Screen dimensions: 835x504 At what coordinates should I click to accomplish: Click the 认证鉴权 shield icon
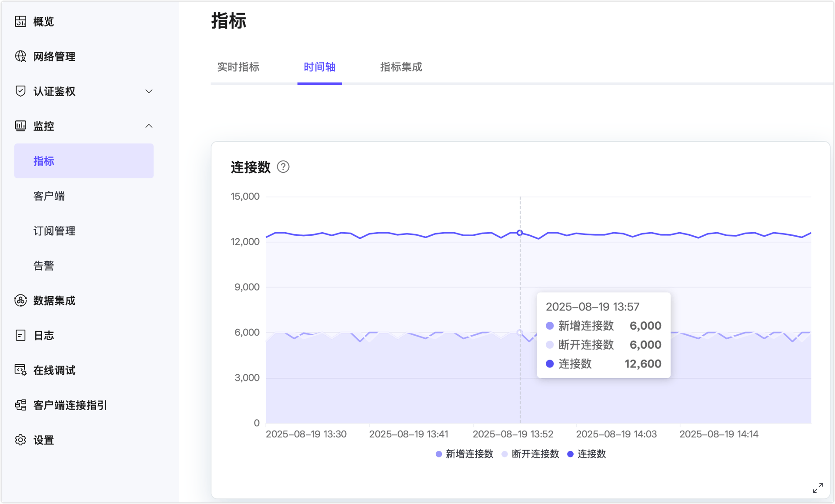coord(20,91)
